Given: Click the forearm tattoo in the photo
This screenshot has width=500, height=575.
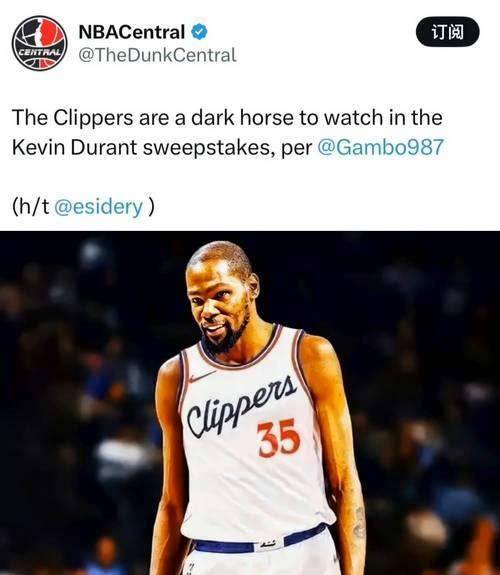Looking at the screenshot, I should (359, 523).
